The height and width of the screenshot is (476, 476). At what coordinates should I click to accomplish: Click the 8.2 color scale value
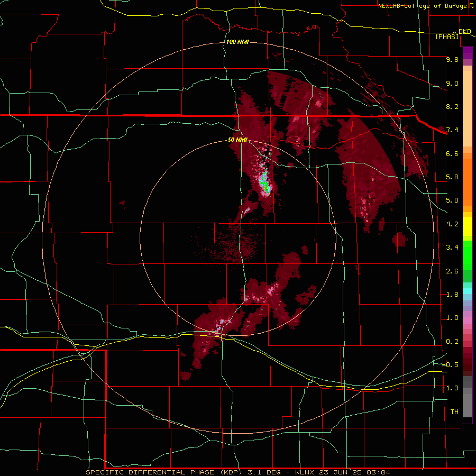pyautogui.click(x=452, y=106)
